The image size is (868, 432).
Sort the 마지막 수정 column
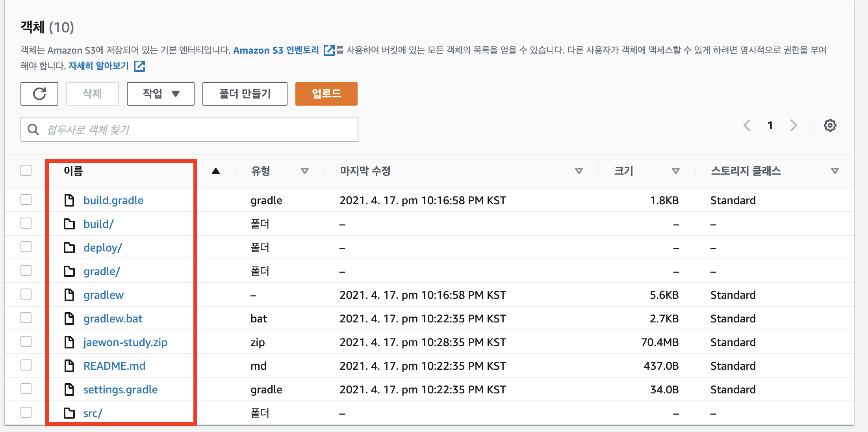[579, 171]
